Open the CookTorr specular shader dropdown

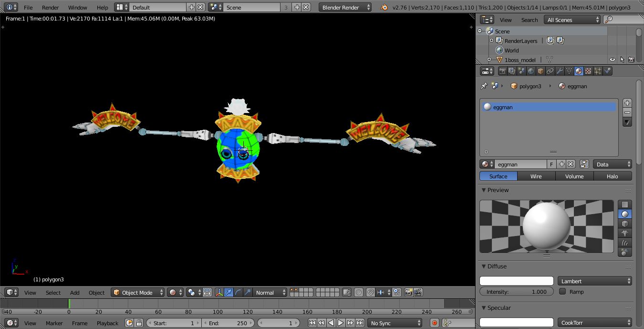click(x=595, y=322)
